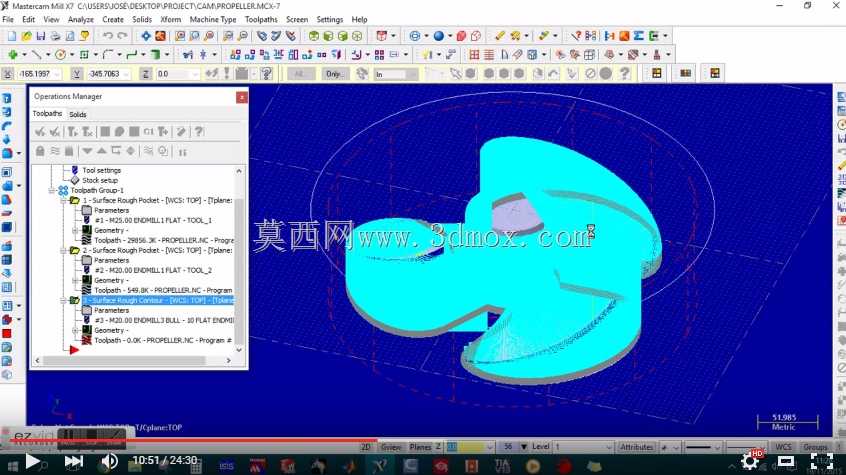Viewport: 846px width, 475px height.
Task: Click the Print icon in toolbar
Action: (x=55, y=36)
